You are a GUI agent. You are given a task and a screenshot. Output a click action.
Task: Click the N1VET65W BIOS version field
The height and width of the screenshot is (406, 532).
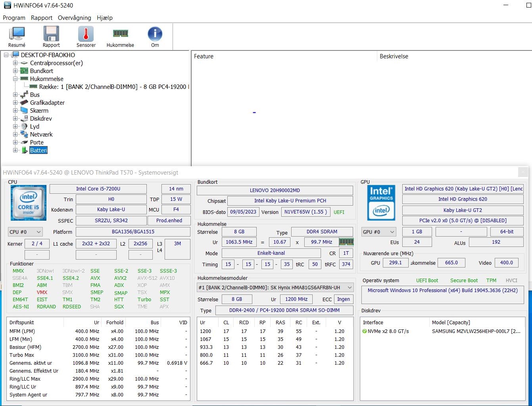[305, 212]
